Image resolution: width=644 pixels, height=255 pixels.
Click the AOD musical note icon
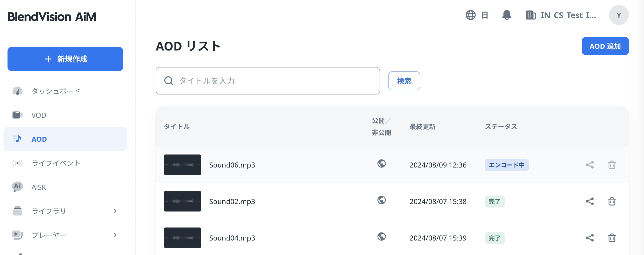click(17, 139)
